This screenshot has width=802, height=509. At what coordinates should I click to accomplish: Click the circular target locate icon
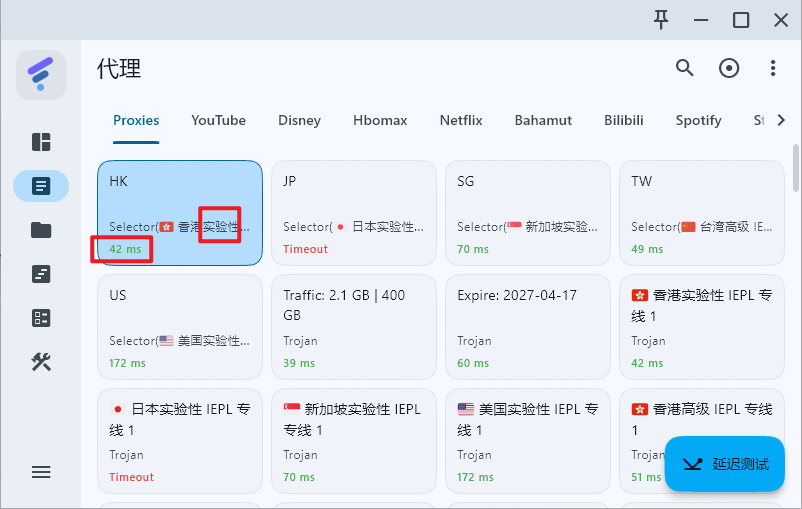tap(729, 68)
